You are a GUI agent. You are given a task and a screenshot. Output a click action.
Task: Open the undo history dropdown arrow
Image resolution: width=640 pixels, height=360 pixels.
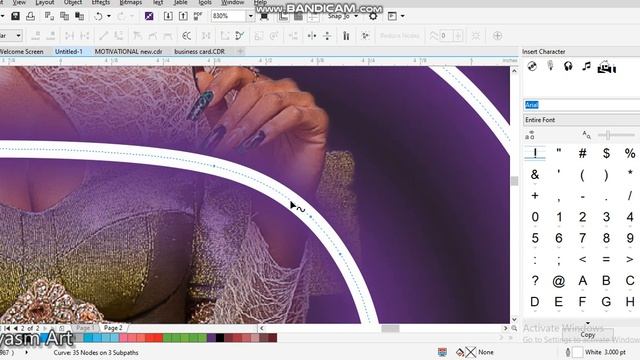click(x=109, y=16)
